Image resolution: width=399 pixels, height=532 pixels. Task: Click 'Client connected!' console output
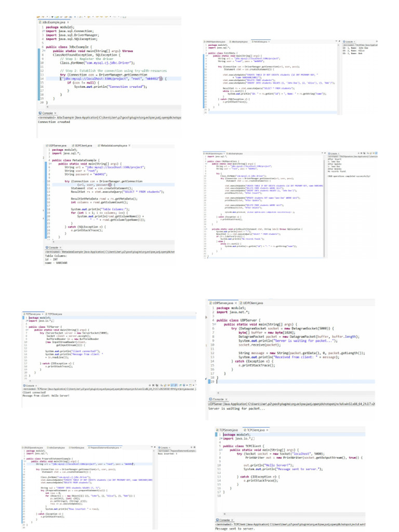coord(34,393)
